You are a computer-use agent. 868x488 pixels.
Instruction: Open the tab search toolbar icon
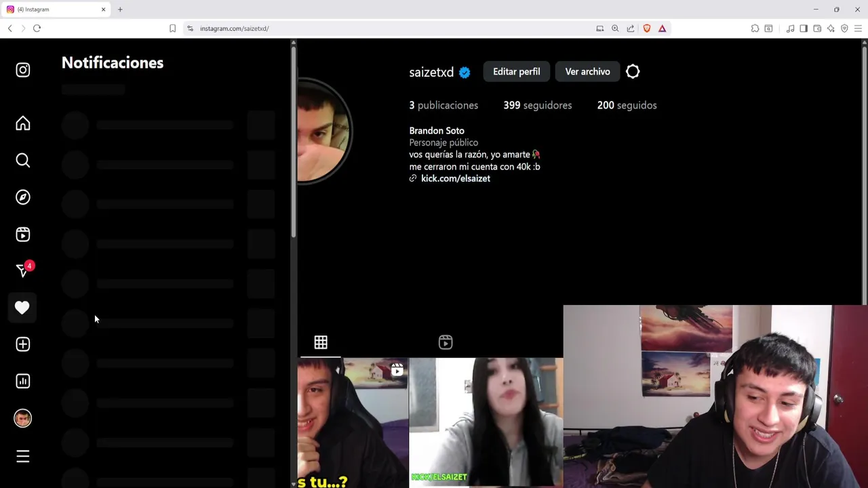[x=768, y=28]
